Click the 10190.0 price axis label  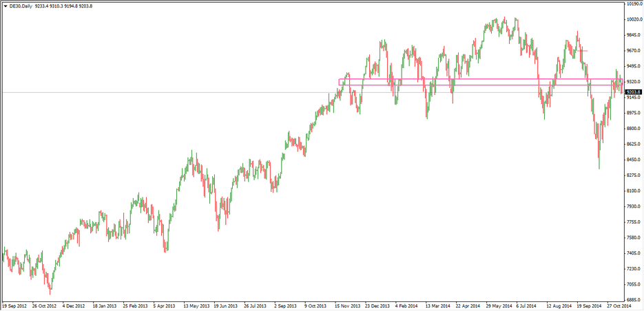[634, 4]
